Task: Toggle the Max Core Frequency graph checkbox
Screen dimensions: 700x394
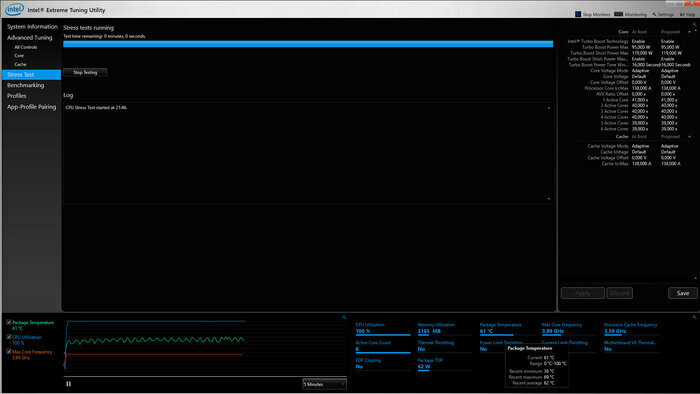Action: pos(9,352)
